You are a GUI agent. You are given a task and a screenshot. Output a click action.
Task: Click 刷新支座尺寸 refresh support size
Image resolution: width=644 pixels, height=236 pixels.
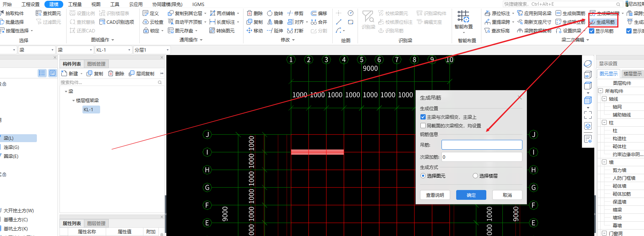(x=534, y=22)
